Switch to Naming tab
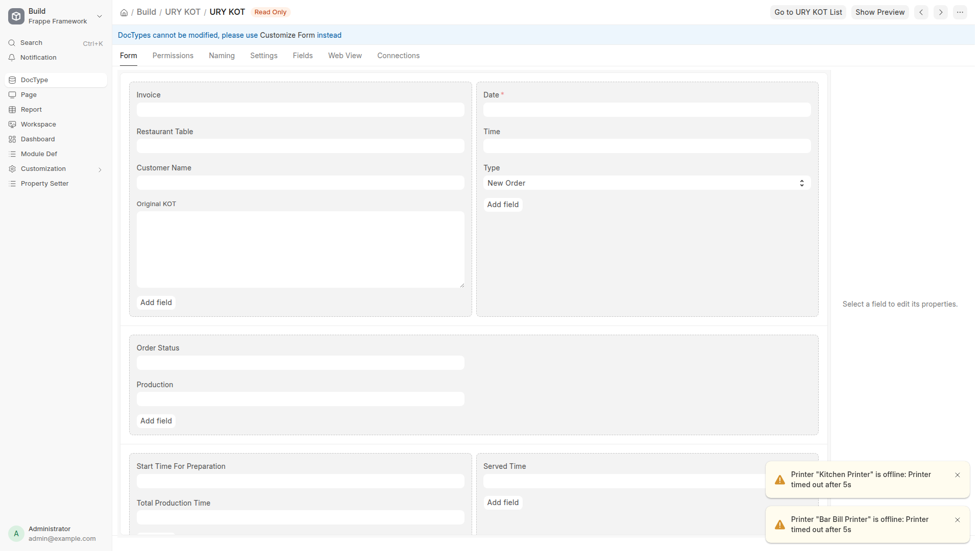This screenshot has height=551, width=980. pos(222,56)
